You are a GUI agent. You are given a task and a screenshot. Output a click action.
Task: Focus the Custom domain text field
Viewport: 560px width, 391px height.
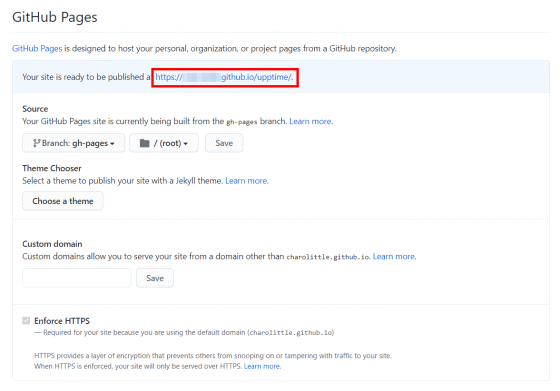77,278
